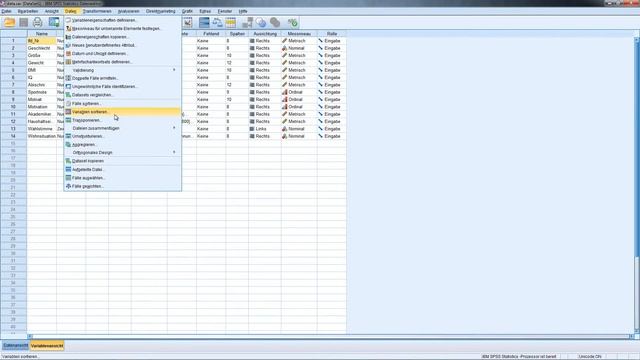Click the Print toolbar icon
The height and width of the screenshot is (360, 640).
point(38,22)
